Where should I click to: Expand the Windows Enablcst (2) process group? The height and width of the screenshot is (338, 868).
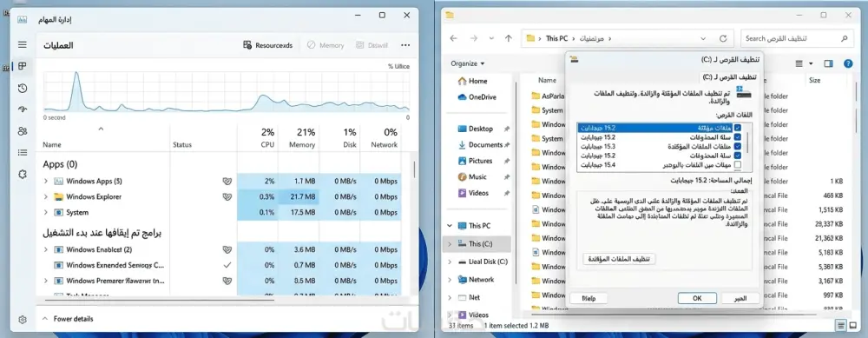46,250
